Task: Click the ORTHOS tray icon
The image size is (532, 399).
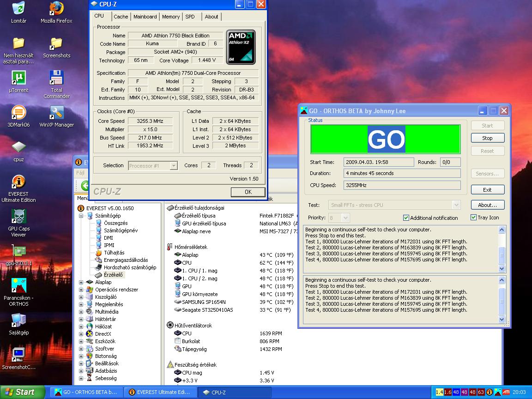Action: 498,392
